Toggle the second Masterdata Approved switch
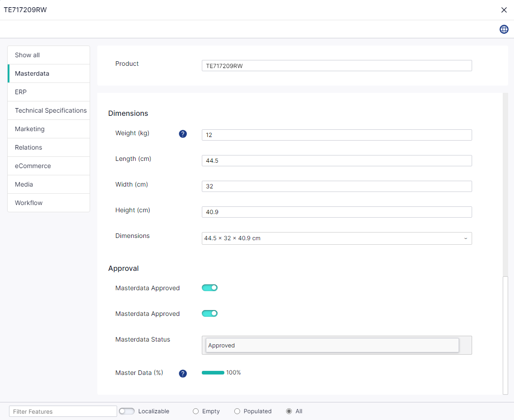The image size is (514, 420). 209,313
